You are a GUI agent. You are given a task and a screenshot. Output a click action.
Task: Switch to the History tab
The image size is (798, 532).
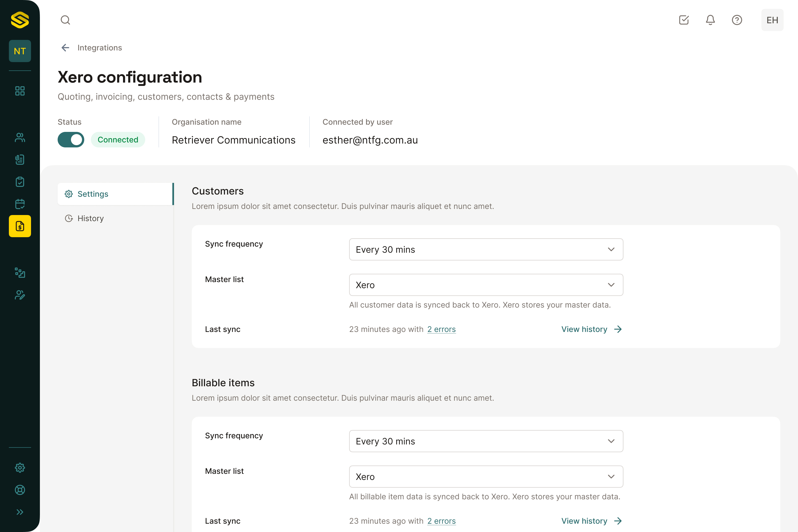click(x=90, y=219)
